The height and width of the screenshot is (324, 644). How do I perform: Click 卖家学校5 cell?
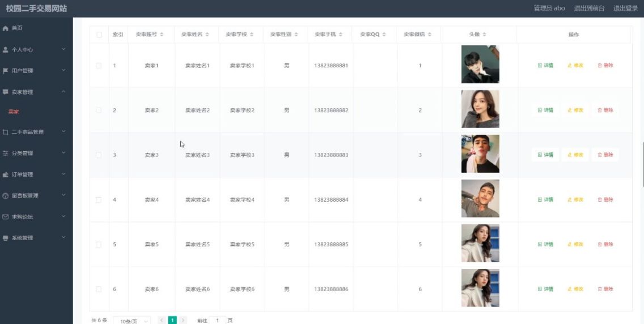click(242, 245)
